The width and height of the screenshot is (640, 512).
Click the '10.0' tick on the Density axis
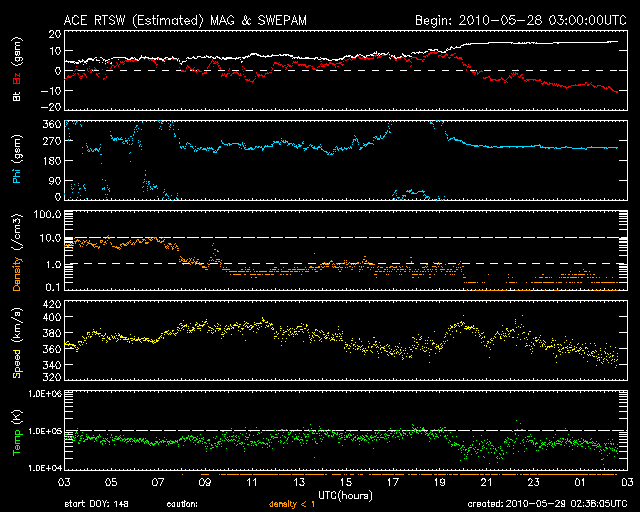click(x=50, y=238)
